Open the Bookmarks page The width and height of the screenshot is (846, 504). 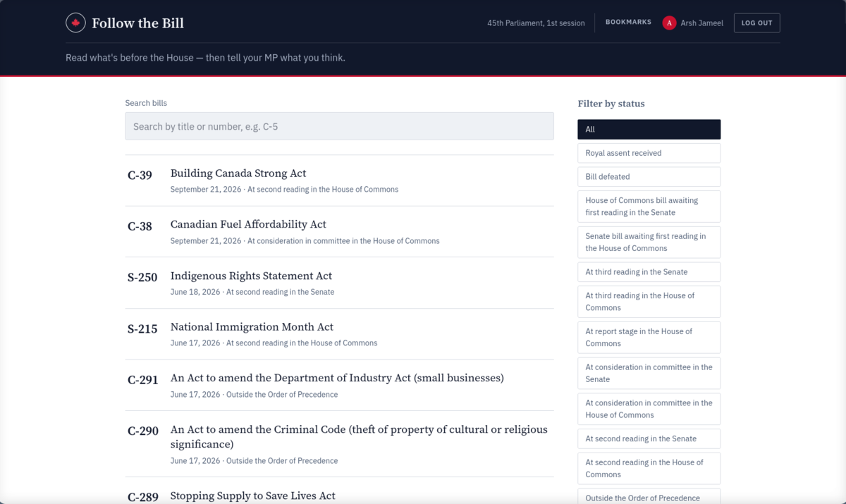click(628, 23)
